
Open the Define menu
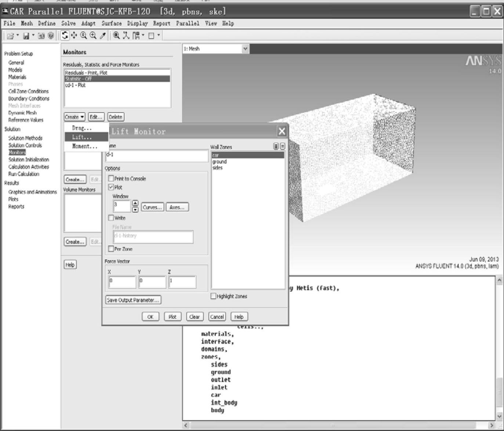pos(47,23)
